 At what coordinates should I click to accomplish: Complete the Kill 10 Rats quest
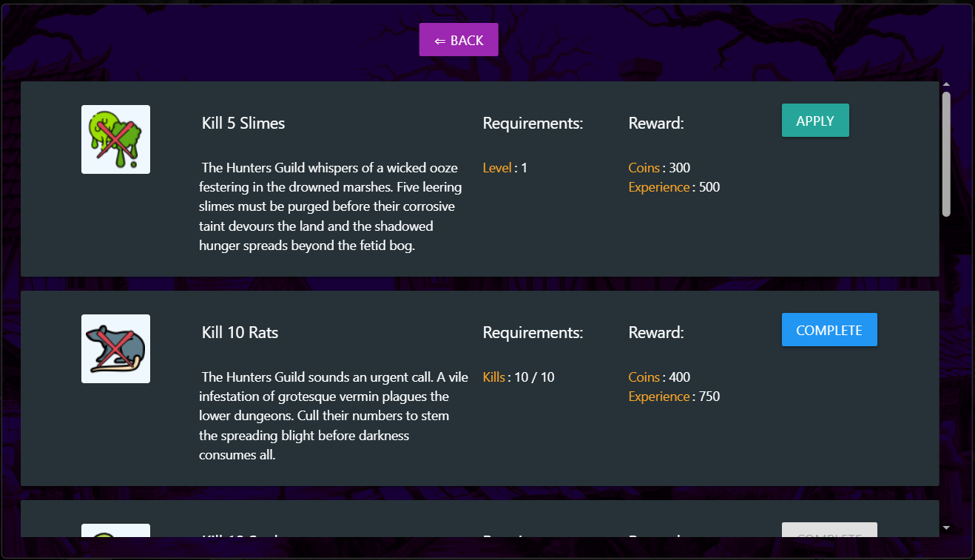829,330
